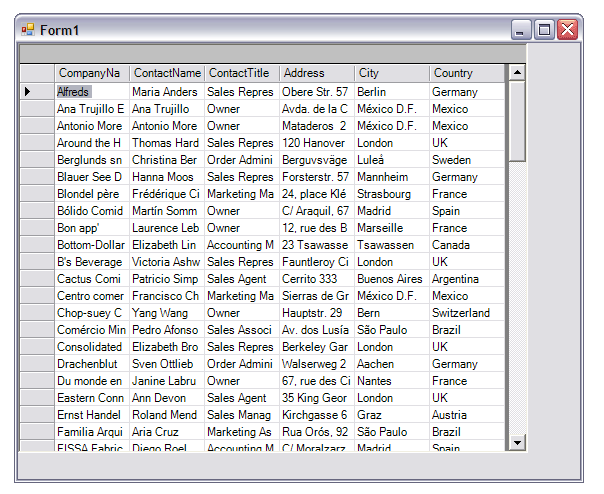Screen dimensions: 604x494
Task: Select the Thomas Hard cell
Action: pos(166,143)
